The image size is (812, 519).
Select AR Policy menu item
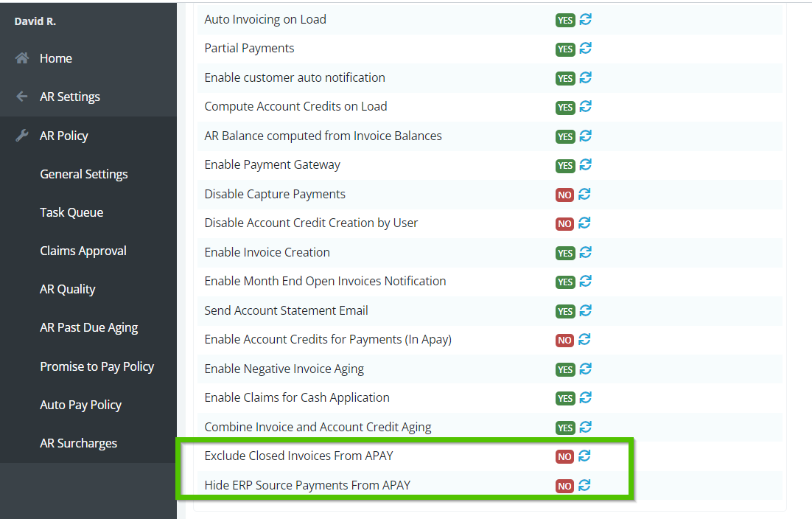pyautogui.click(x=63, y=136)
